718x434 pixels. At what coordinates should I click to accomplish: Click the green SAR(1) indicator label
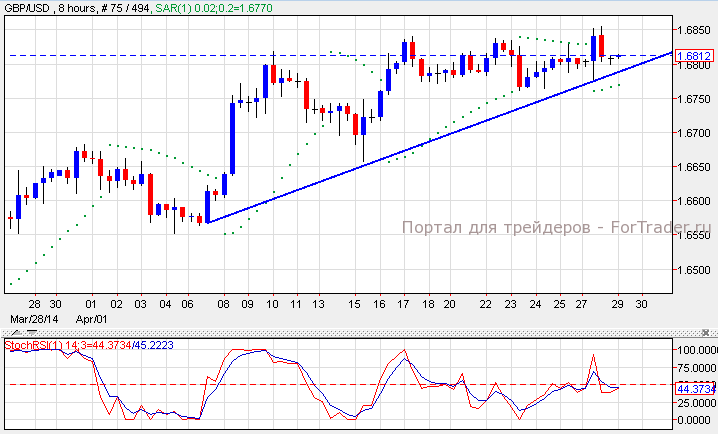(214, 8)
